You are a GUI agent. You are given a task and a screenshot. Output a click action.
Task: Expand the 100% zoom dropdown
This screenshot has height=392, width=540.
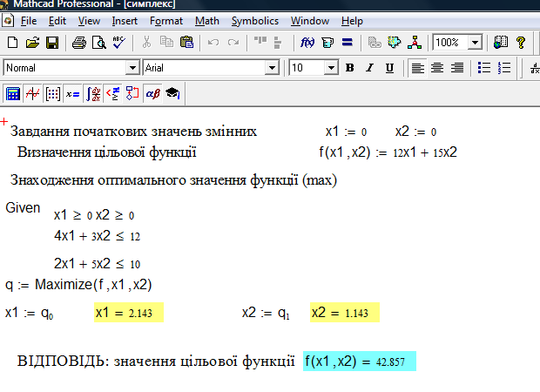tap(475, 43)
